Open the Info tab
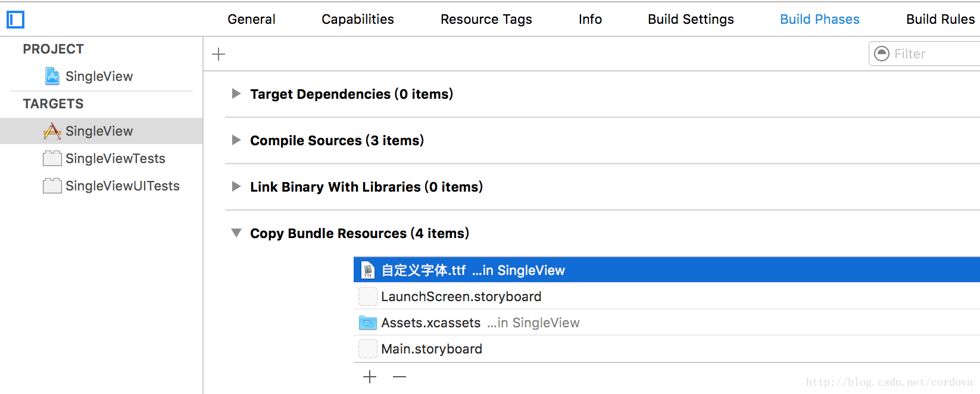This screenshot has width=980, height=394. (x=590, y=19)
